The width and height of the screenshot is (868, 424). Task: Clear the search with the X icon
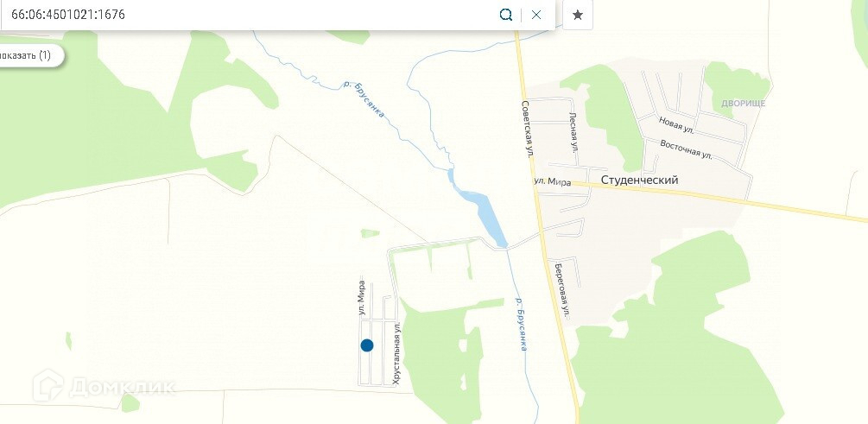(x=535, y=15)
